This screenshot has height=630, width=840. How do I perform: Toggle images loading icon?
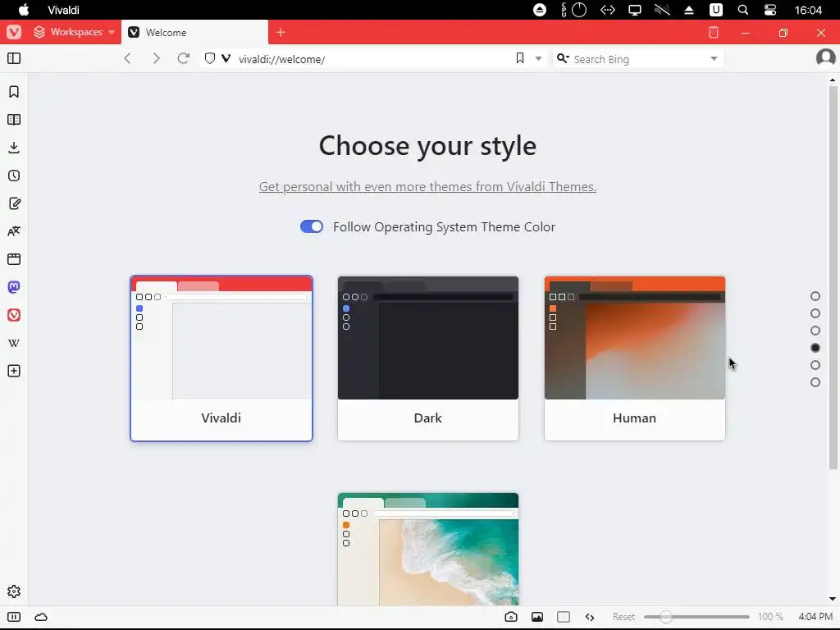point(537,617)
